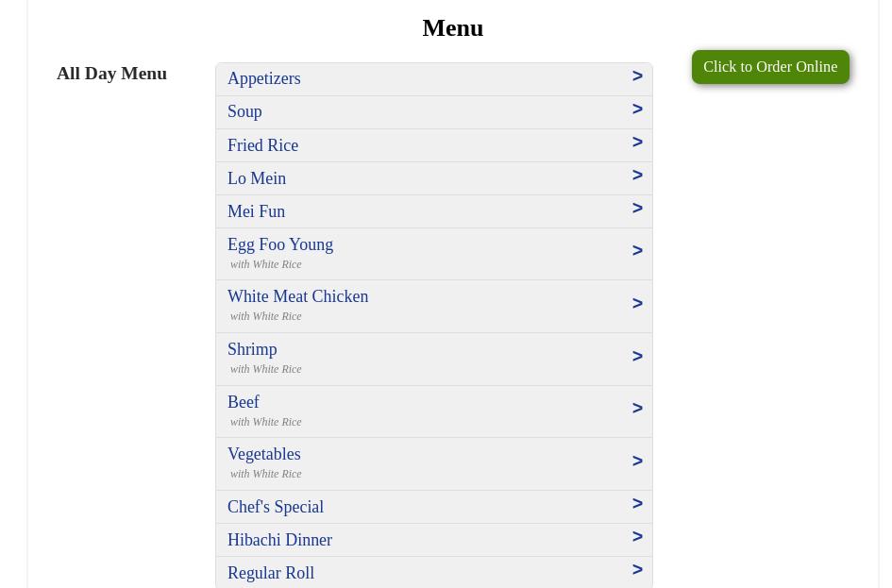Open the Hibachi Dinner menu category

[434, 540]
